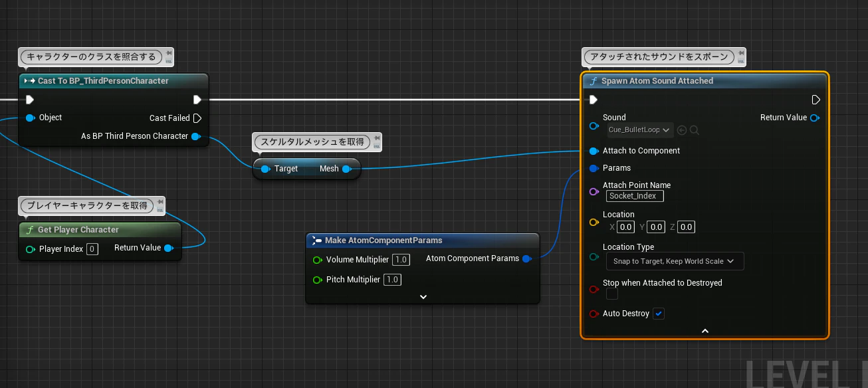Click the Pitch Multiplier input pin

tap(317, 280)
